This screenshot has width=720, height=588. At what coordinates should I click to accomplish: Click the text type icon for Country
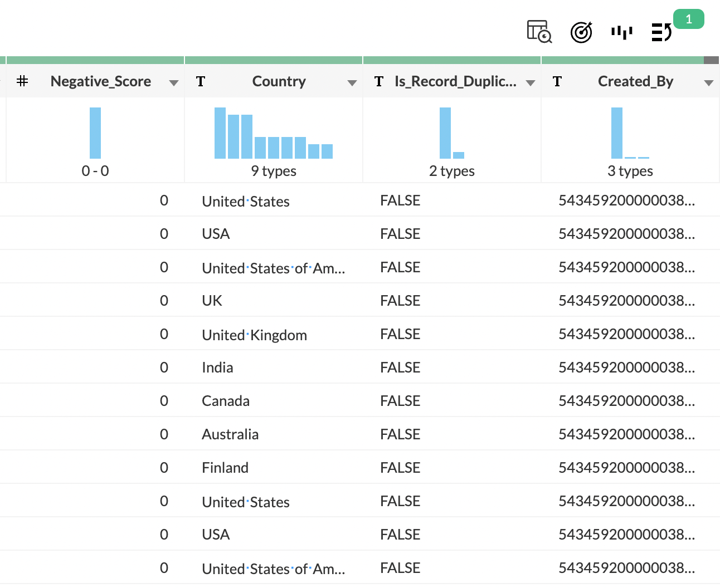tap(201, 82)
